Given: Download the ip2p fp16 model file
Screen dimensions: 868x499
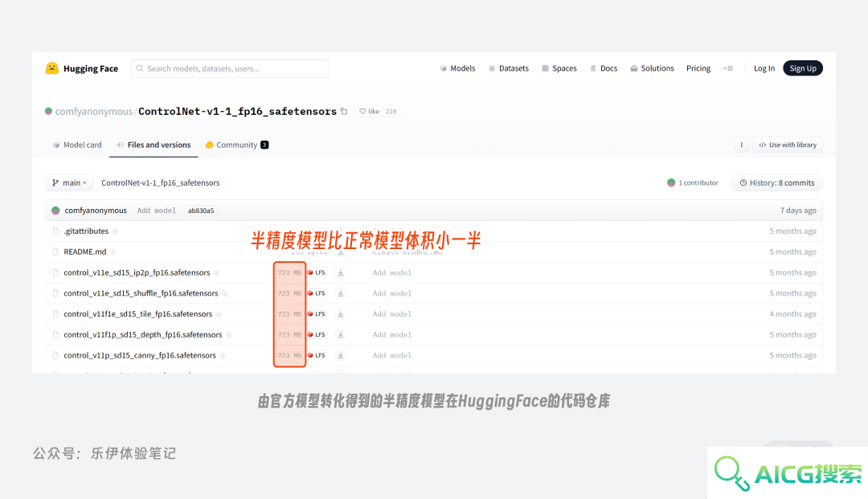Looking at the screenshot, I should coord(341,272).
